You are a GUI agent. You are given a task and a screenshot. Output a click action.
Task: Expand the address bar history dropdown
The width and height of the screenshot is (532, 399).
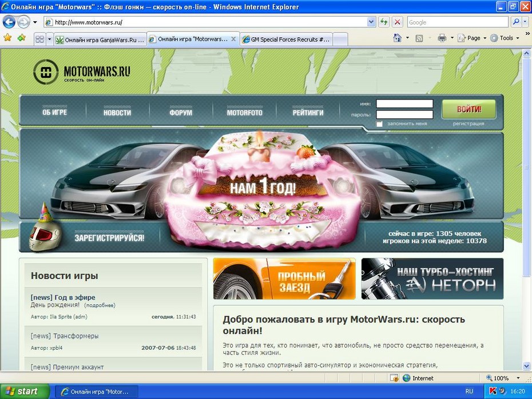pos(371,22)
